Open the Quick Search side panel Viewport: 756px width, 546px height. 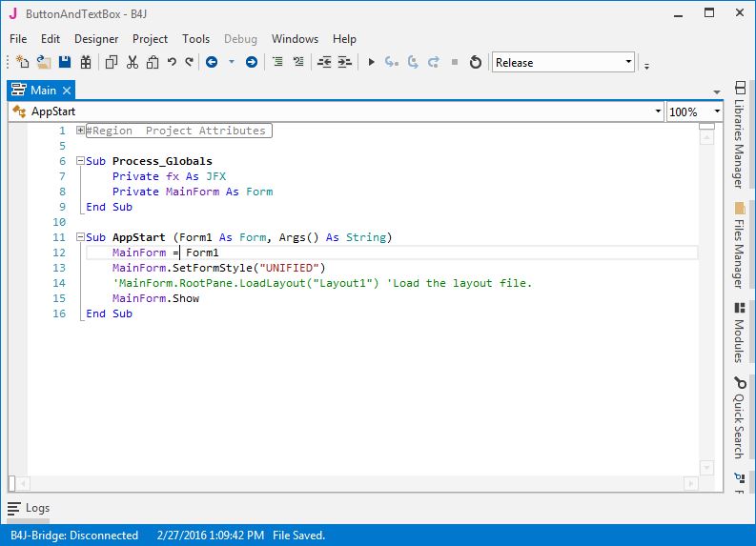[740, 417]
